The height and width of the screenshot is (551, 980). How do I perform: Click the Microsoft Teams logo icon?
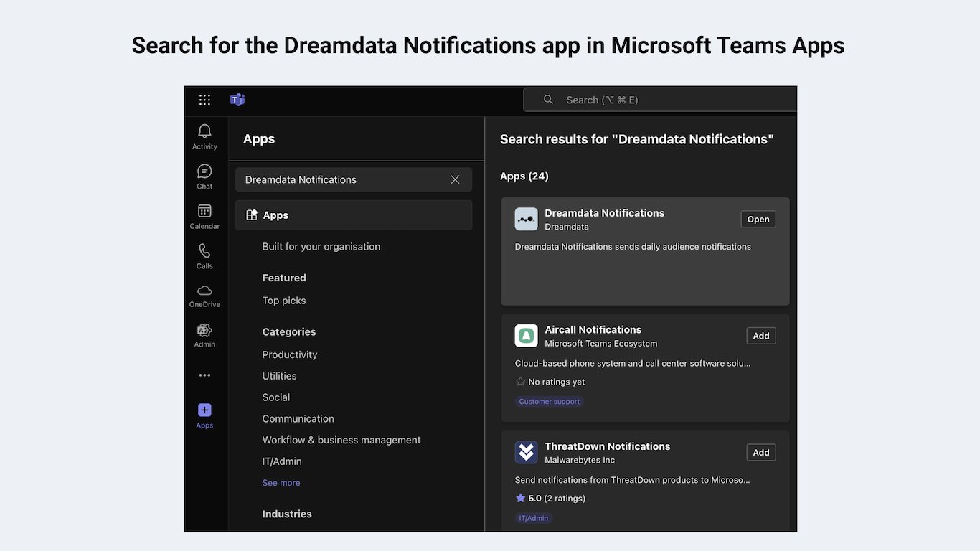click(237, 100)
